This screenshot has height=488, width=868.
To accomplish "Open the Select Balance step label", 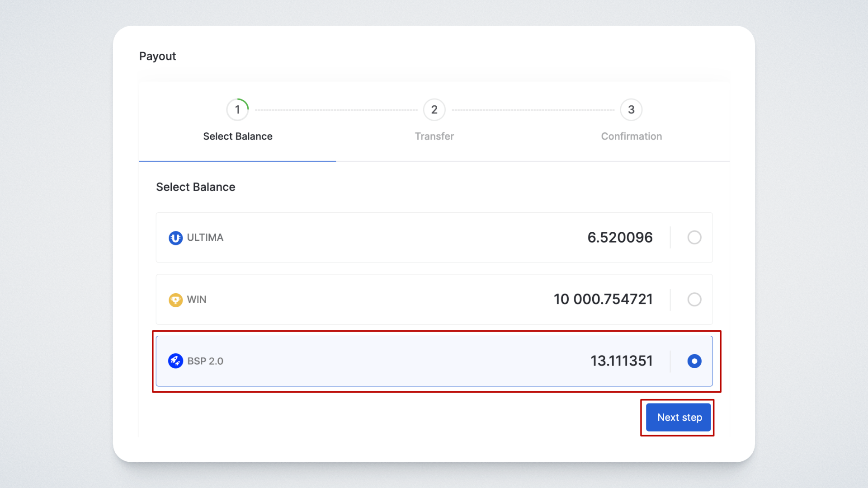I will [237, 136].
